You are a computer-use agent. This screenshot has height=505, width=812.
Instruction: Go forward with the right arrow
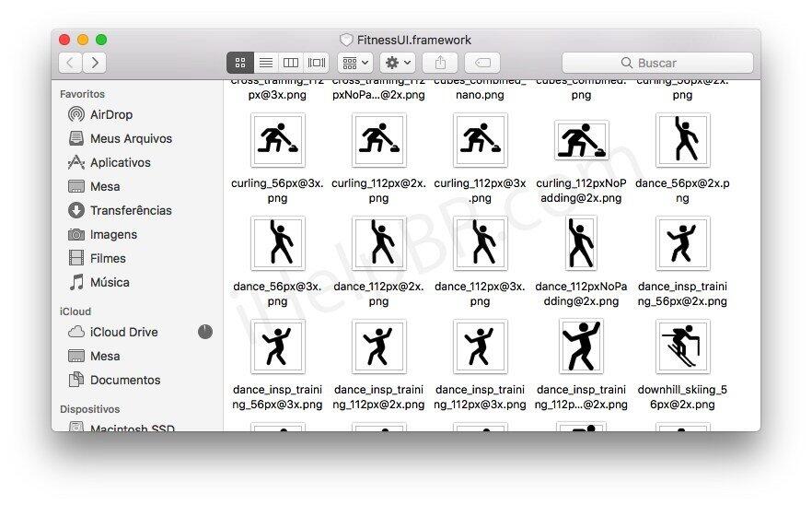coord(94,63)
